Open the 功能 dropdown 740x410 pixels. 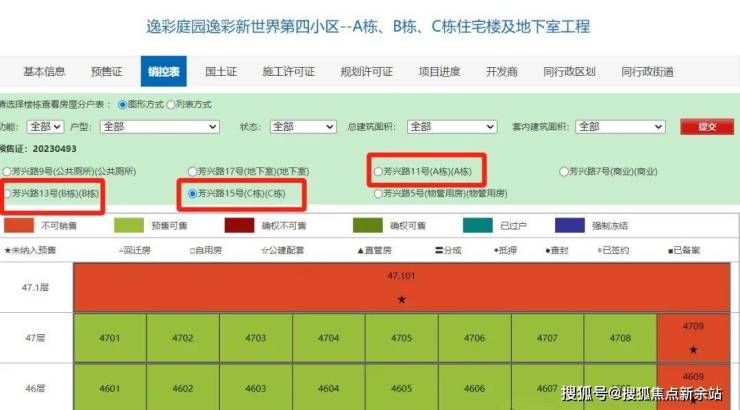tap(45, 126)
